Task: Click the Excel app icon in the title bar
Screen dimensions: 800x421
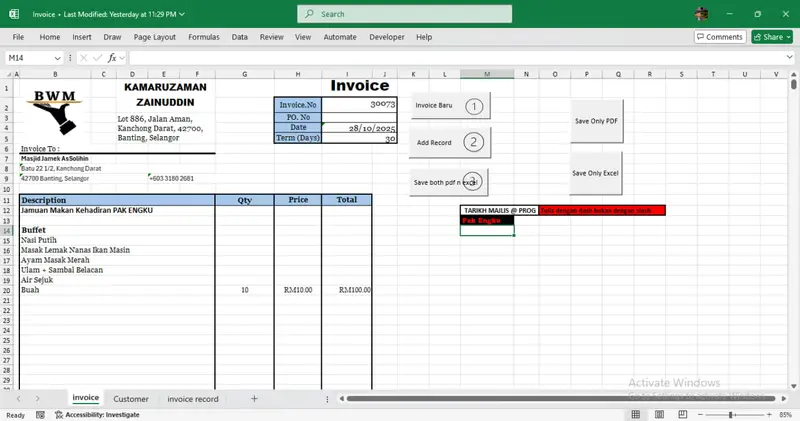Action: pos(14,14)
